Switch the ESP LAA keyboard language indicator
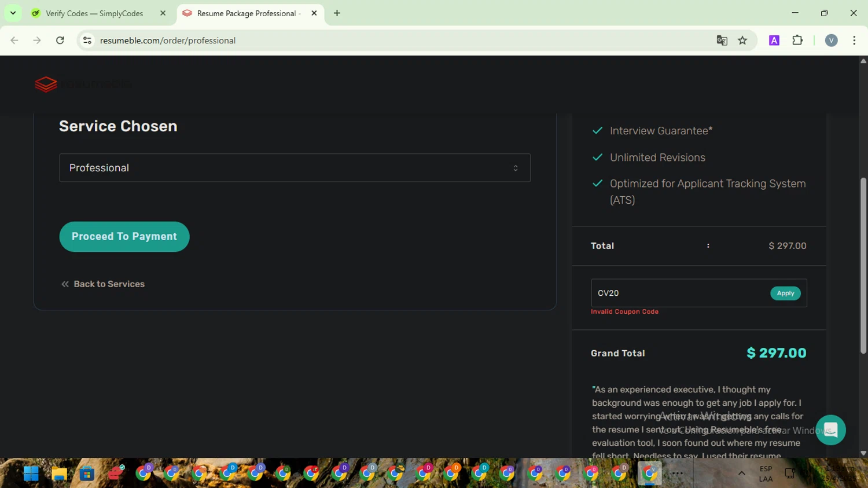 point(766,474)
